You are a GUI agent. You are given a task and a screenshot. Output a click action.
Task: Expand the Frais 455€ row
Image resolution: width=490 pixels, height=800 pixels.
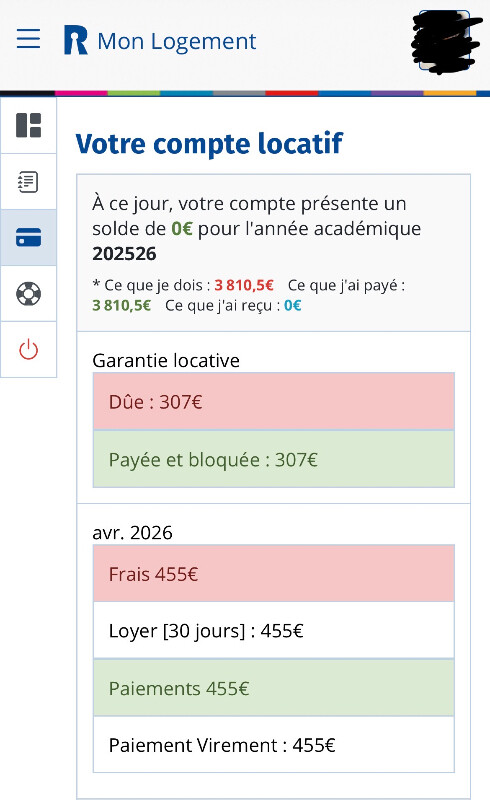(x=274, y=573)
